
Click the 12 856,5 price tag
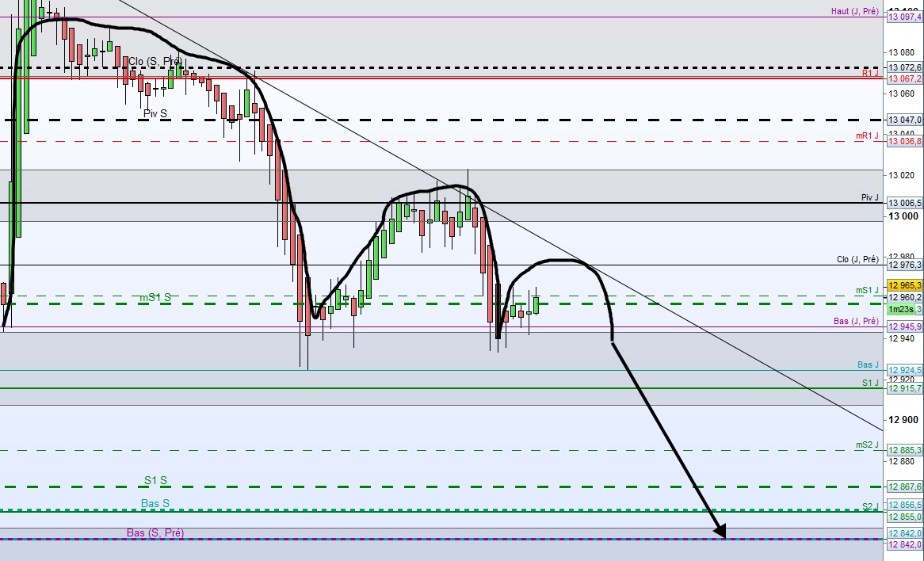click(904, 506)
